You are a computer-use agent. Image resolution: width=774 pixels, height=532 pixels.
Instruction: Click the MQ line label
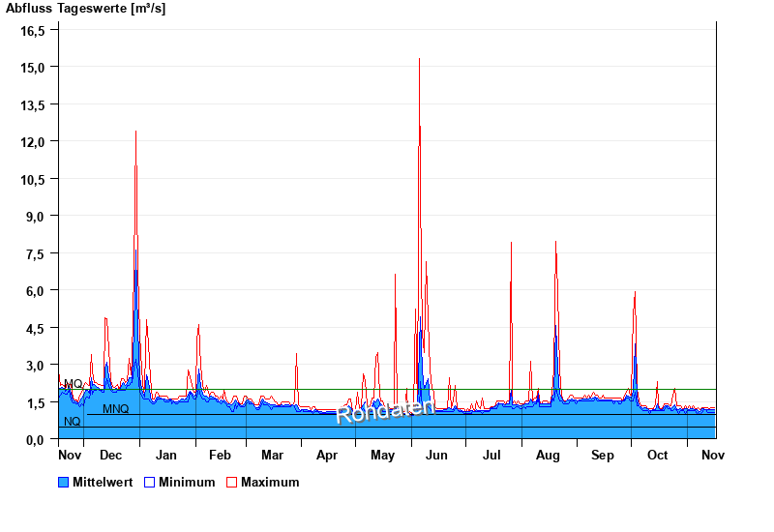click(73, 384)
